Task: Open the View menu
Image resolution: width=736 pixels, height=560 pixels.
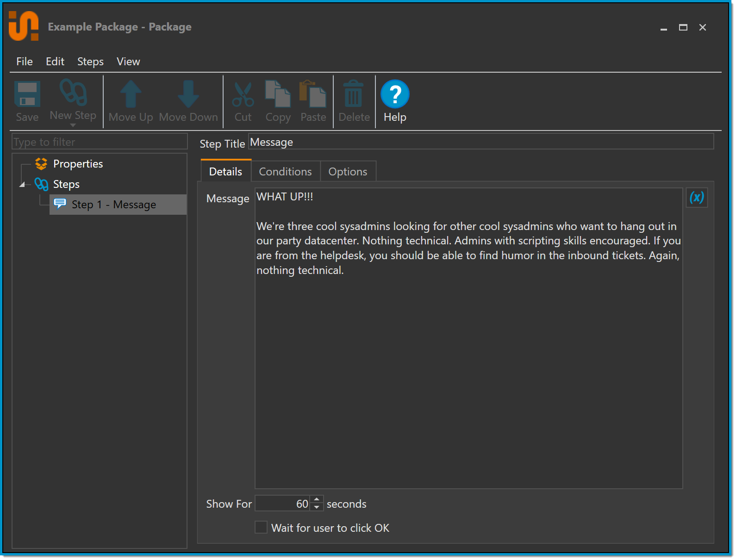Action: pyautogui.click(x=128, y=62)
